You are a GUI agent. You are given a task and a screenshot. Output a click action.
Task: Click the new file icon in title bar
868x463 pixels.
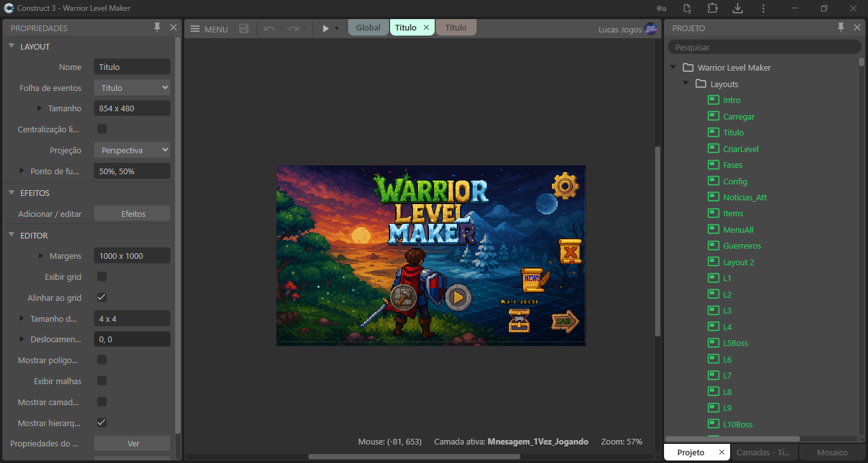coord(687,8)
